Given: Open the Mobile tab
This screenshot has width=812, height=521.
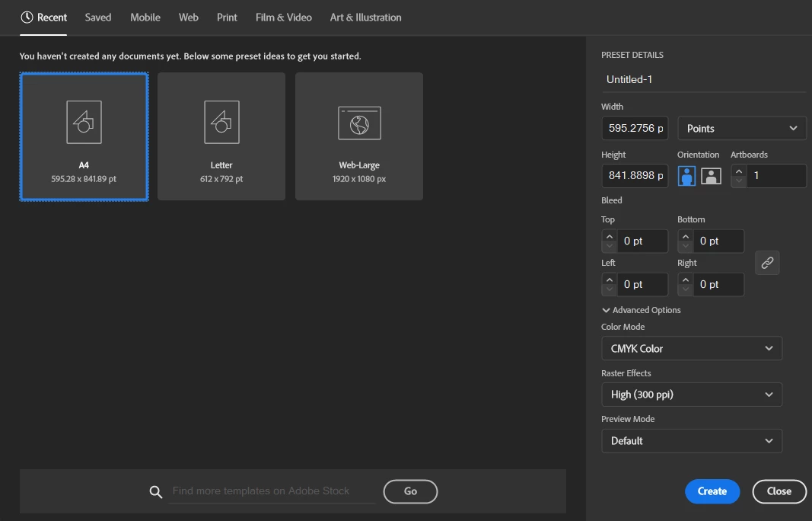Looking at the screenshot, I should 145,17.
